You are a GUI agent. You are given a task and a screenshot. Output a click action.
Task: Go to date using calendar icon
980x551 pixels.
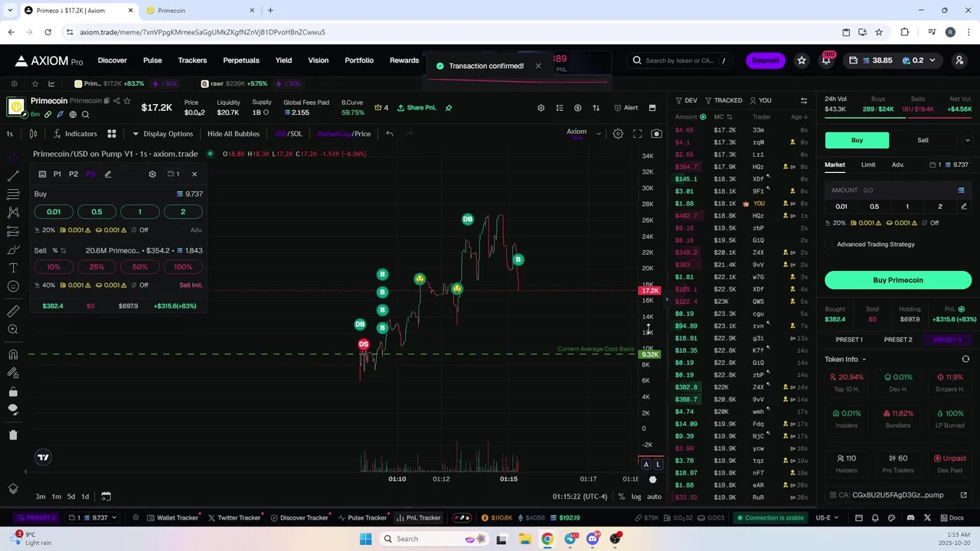(106, 497)
